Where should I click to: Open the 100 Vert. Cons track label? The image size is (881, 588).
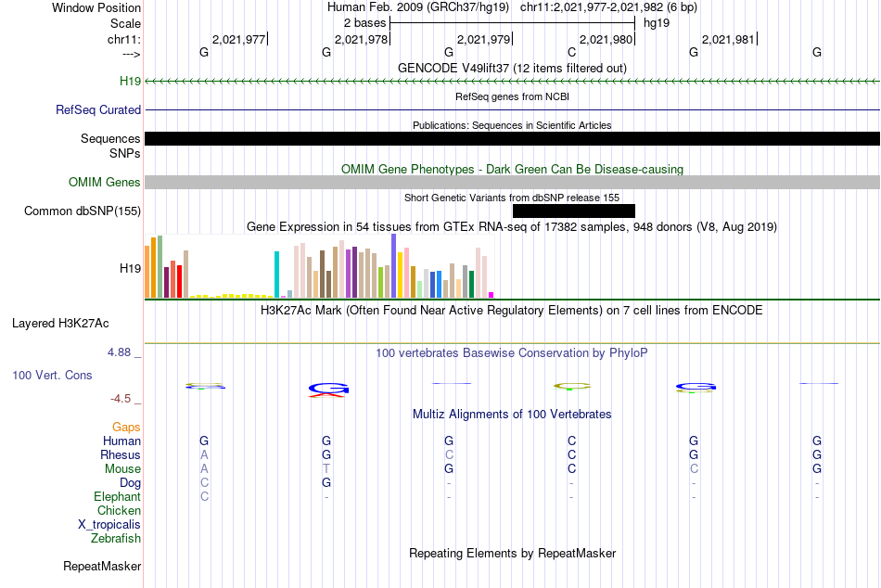52,375
